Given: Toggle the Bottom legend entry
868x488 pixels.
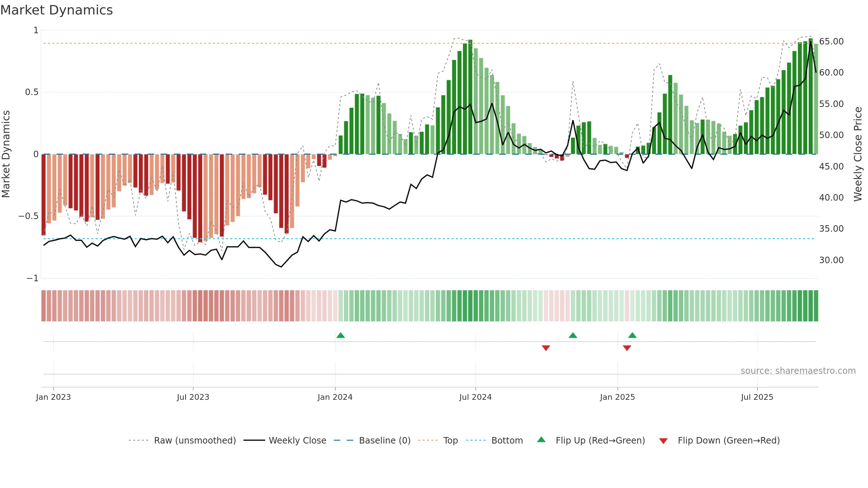Looking at the screenshot, I should [494, 440].
